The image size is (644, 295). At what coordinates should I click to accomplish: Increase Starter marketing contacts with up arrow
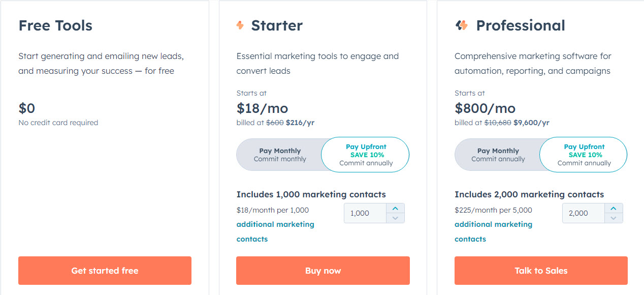pos(395,209)
